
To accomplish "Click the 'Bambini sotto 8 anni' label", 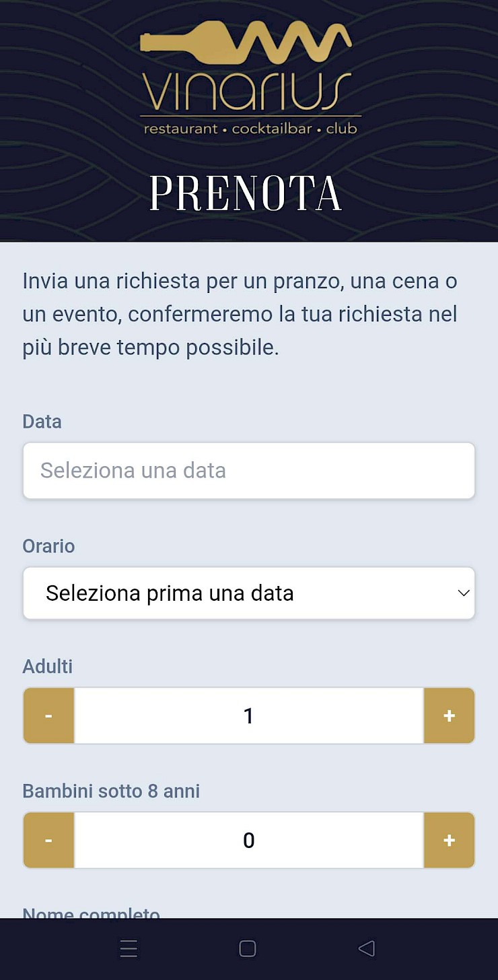I will (x=111, y=791).
